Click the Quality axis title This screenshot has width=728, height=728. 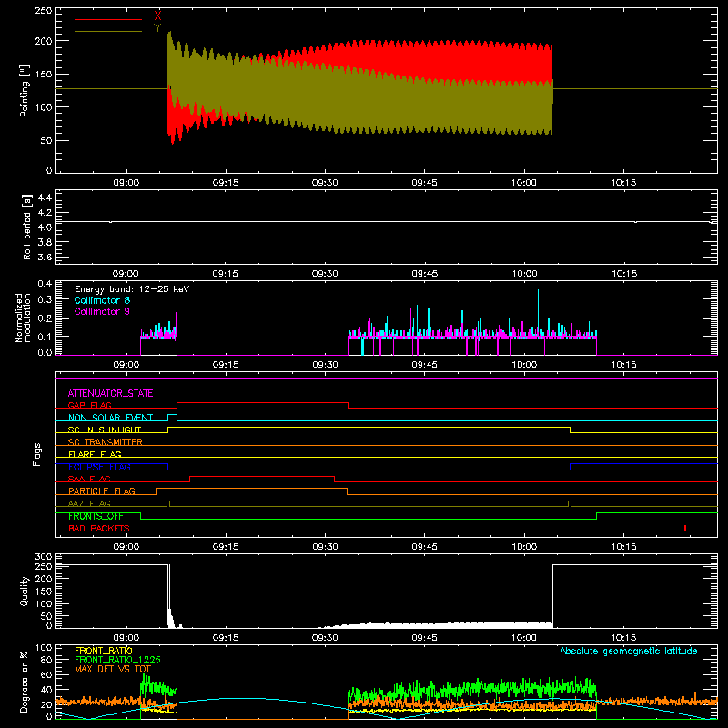coord(25,591)
